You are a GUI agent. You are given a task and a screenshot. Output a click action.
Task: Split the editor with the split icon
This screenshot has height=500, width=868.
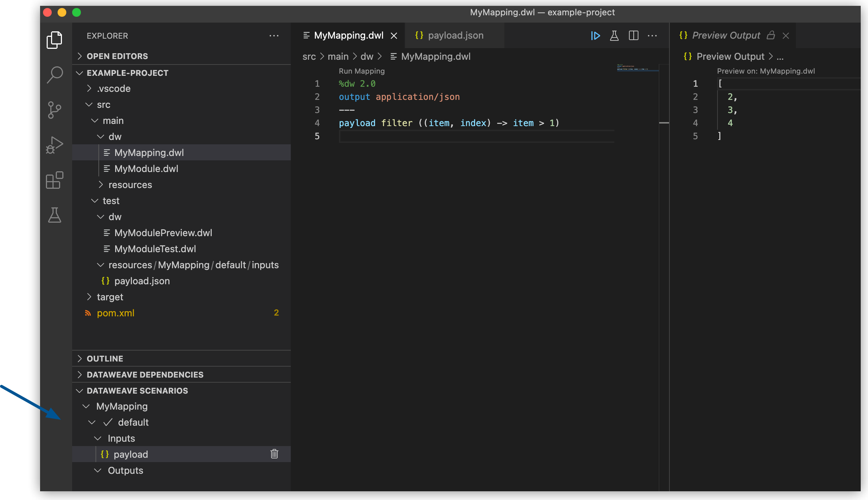(634, 35)
